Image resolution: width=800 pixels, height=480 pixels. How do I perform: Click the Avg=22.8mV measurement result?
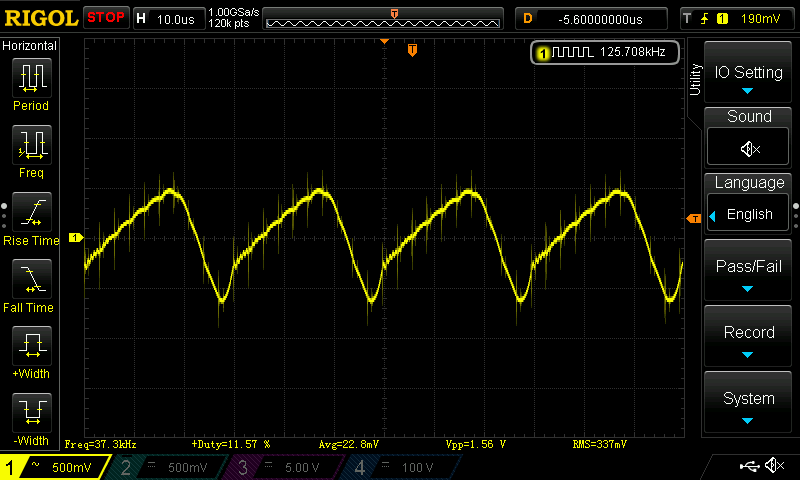[x=349, y=444]
